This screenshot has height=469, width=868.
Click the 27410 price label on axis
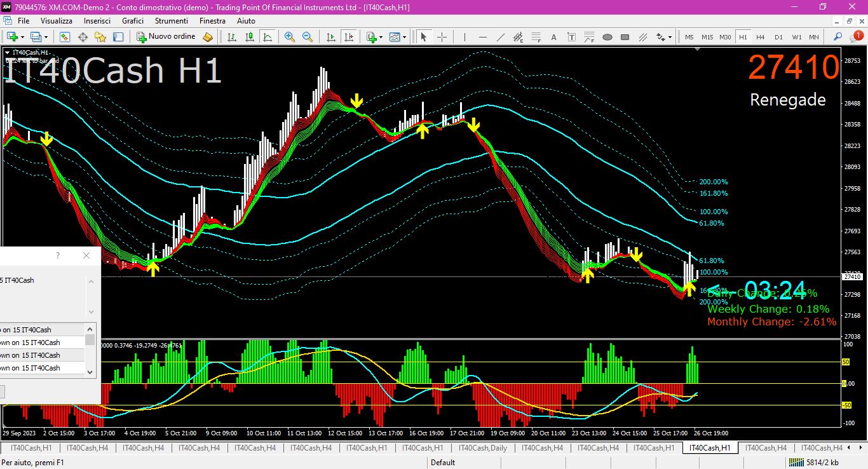(x=852, y=276)
